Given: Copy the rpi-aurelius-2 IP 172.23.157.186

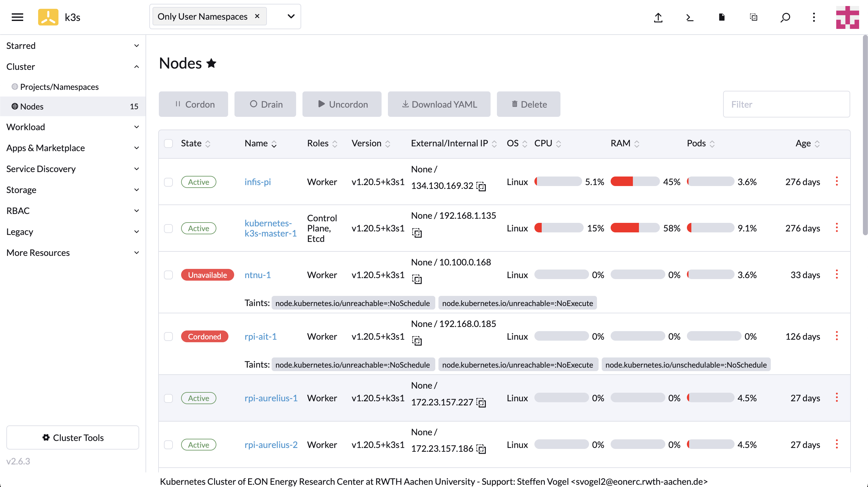Looking at the screenshot, I should [481, 449].
